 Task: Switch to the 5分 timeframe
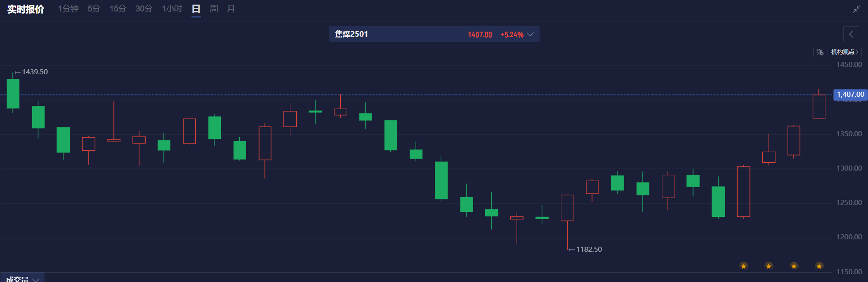click(x=94, y=9)
